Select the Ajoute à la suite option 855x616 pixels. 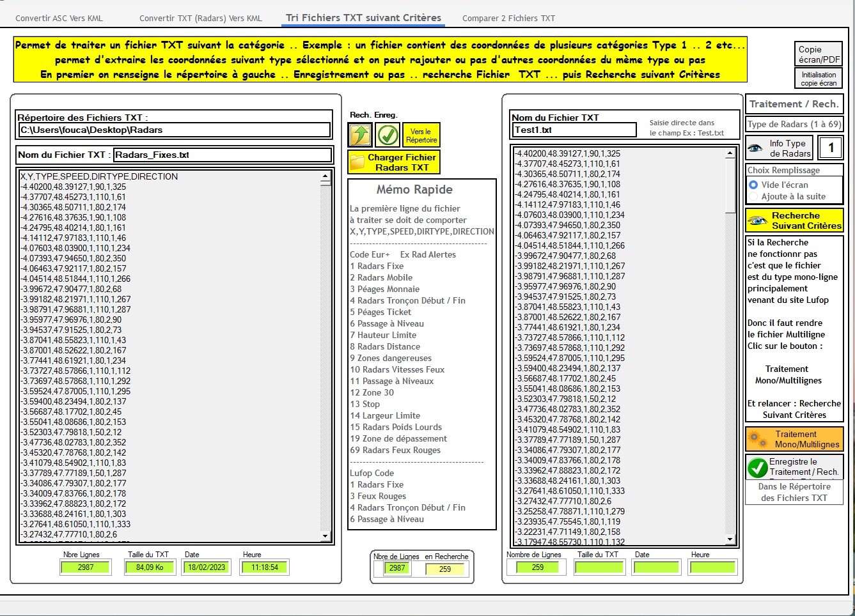(x=753, y=196)
